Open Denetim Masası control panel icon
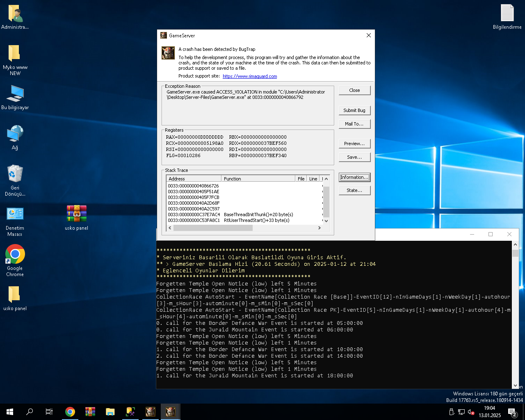 pos(15,221)
